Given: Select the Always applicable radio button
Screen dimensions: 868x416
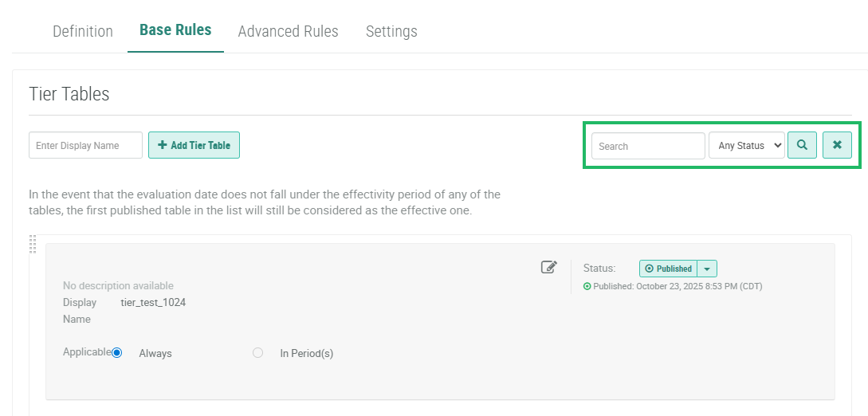Looking at the screenshot, I should (x=117, y=352).
